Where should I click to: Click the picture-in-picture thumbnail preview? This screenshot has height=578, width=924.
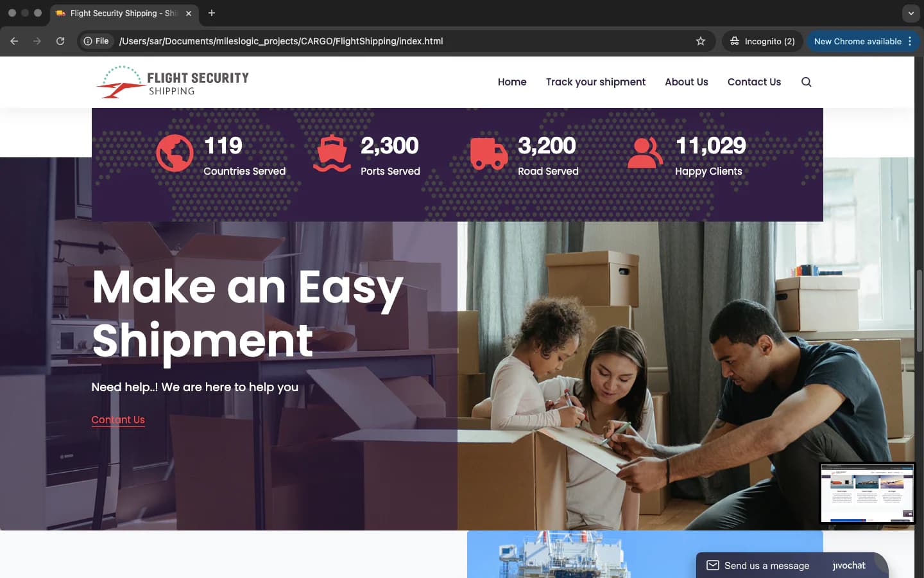click(868, 493)
